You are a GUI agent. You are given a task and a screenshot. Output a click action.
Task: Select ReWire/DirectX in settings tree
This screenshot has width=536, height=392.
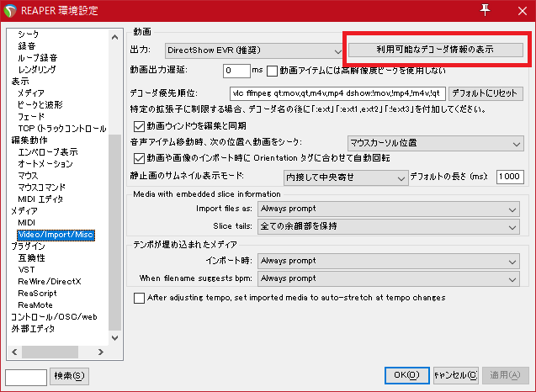click(x=50, y=282)
